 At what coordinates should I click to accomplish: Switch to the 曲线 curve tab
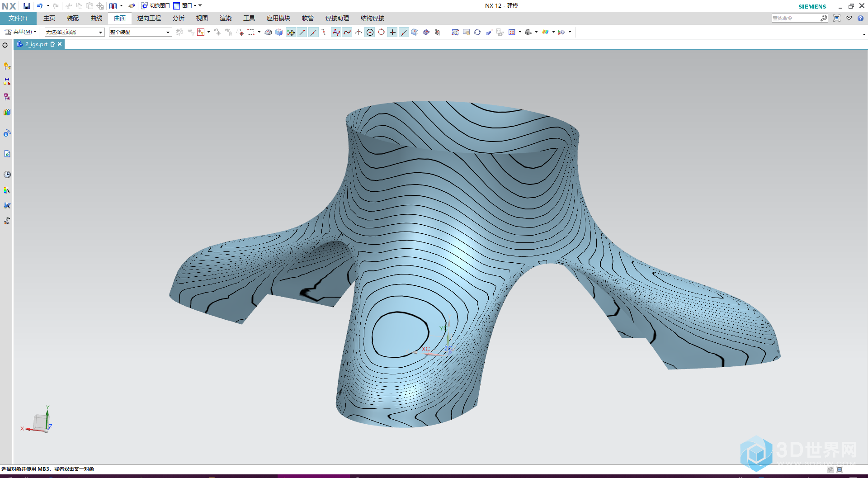pos(96,18)
